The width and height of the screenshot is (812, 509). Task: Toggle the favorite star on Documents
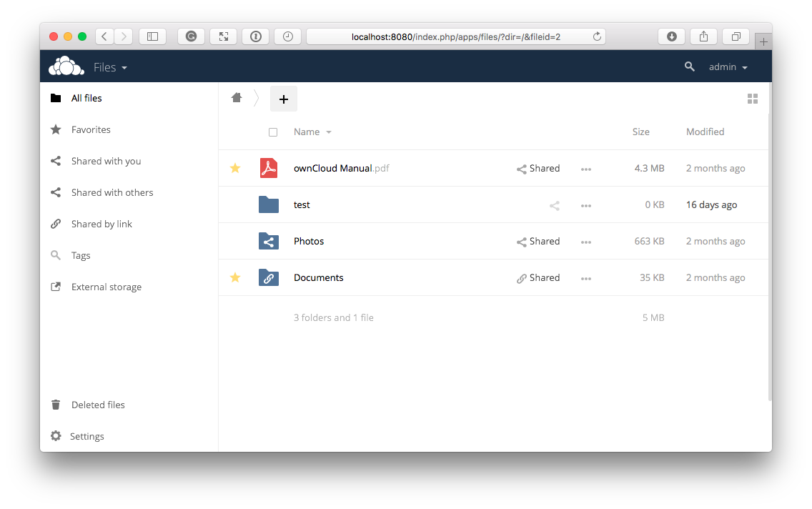235,277
